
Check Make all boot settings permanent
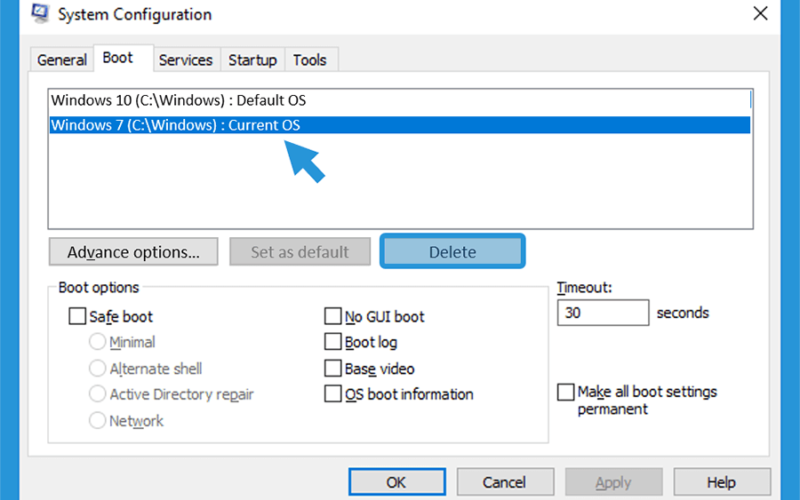coord(565,392)
